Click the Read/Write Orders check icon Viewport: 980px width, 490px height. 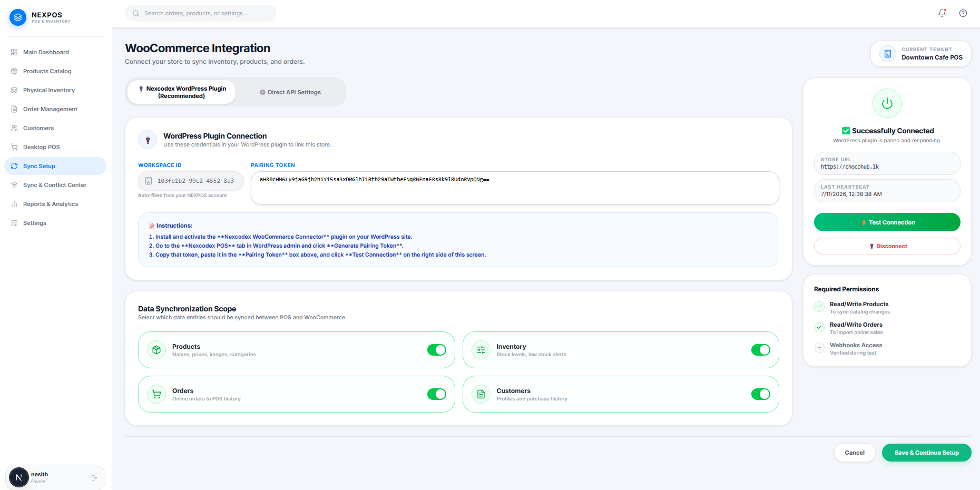819,327
